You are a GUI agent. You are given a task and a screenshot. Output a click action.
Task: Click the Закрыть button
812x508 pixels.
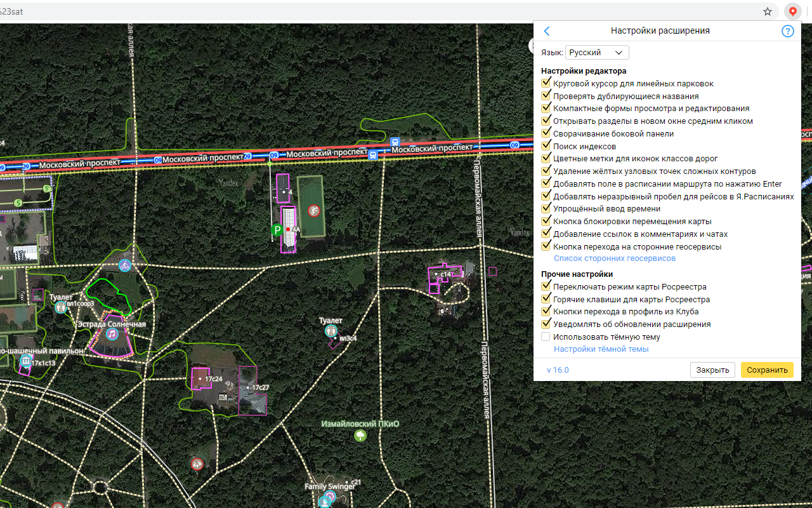pos(712,370)
